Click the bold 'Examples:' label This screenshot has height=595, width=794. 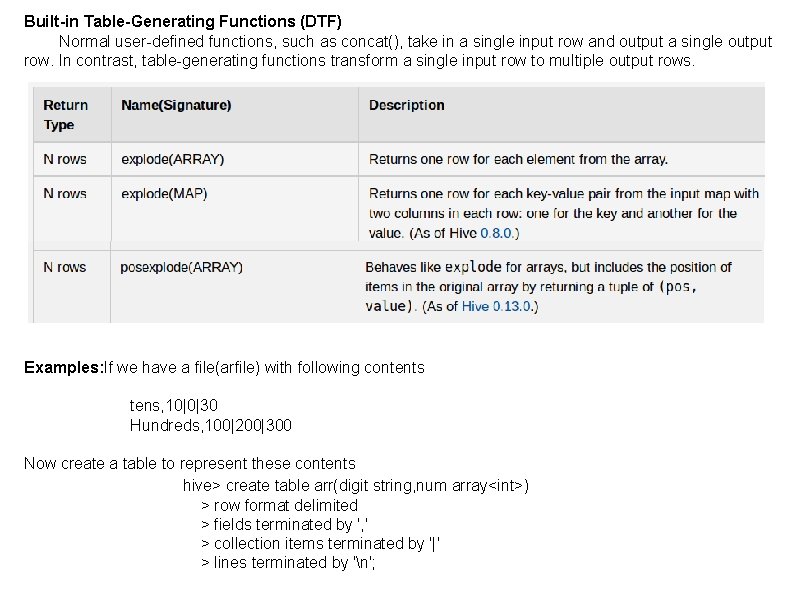(63, 367)
